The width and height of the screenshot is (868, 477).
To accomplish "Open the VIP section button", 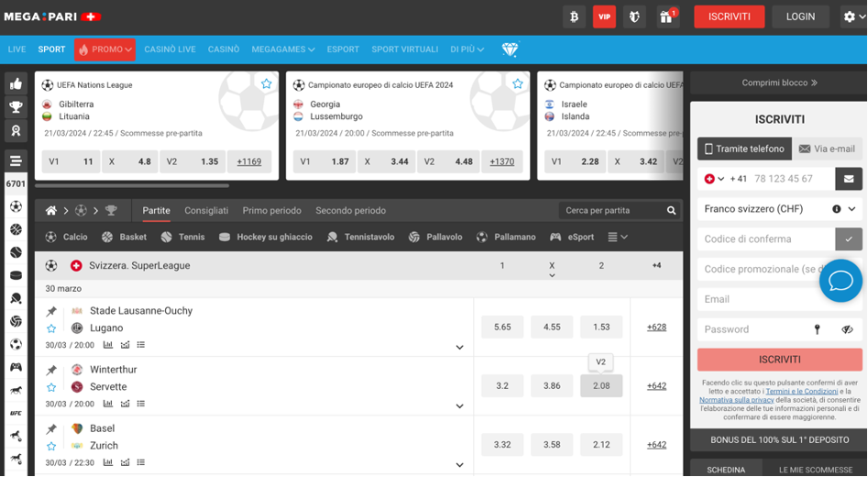I will click(604, 17).
